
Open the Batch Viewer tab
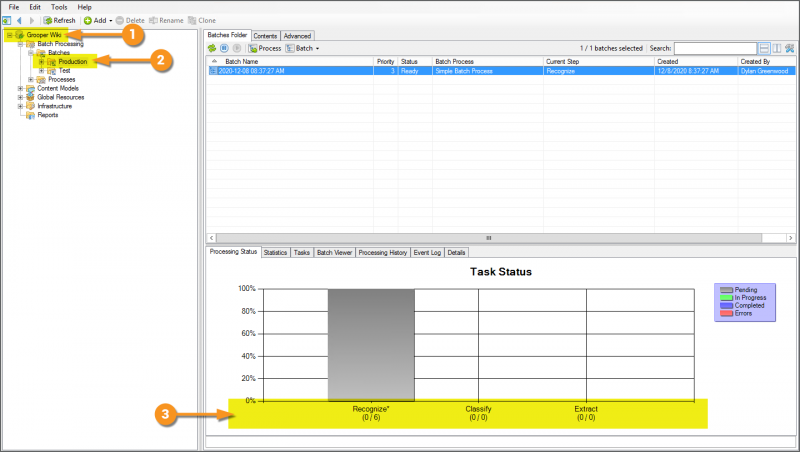(334, 253)
